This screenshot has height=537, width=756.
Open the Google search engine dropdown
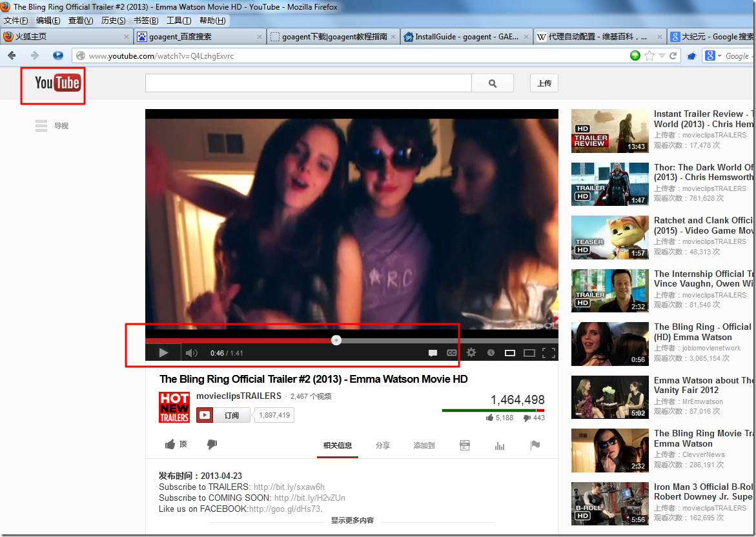[x=713, y=56]
